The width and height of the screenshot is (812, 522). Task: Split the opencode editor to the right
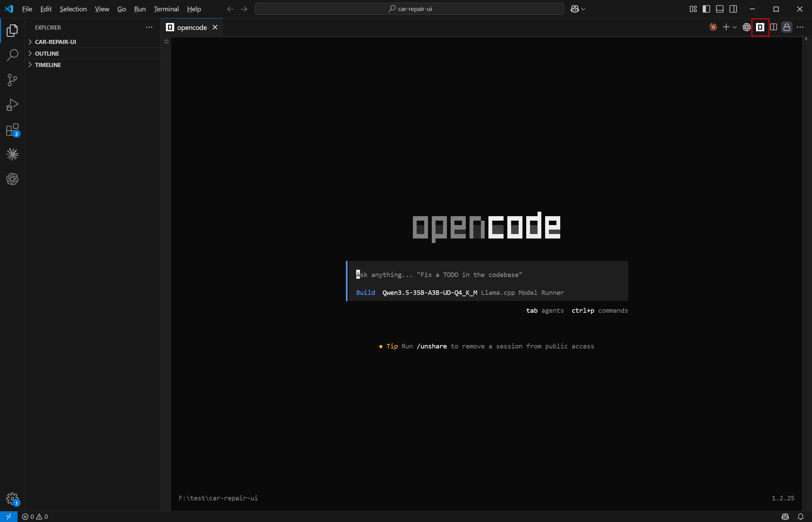coord(774,27)
